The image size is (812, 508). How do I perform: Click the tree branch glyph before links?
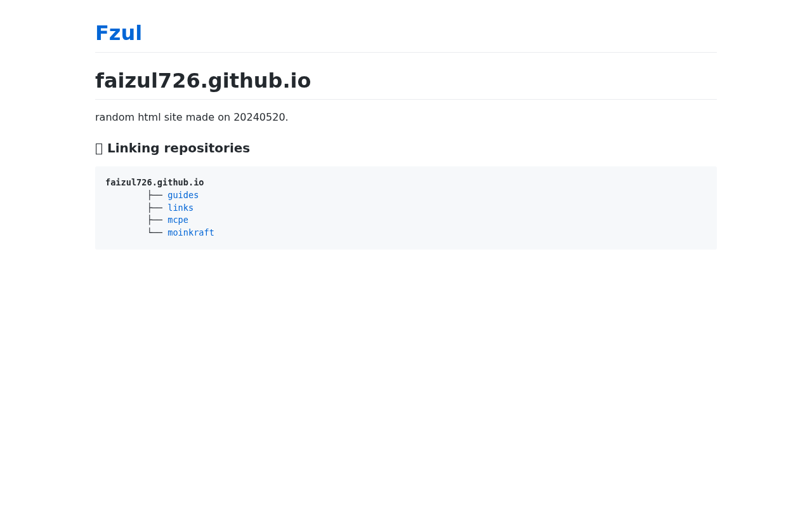[155, 208]
